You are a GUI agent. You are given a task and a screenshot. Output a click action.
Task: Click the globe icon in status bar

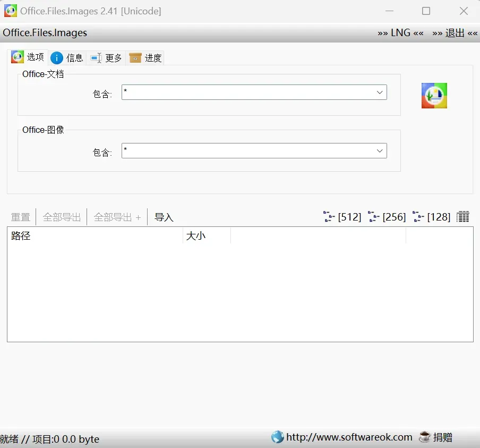coord(277,437)
